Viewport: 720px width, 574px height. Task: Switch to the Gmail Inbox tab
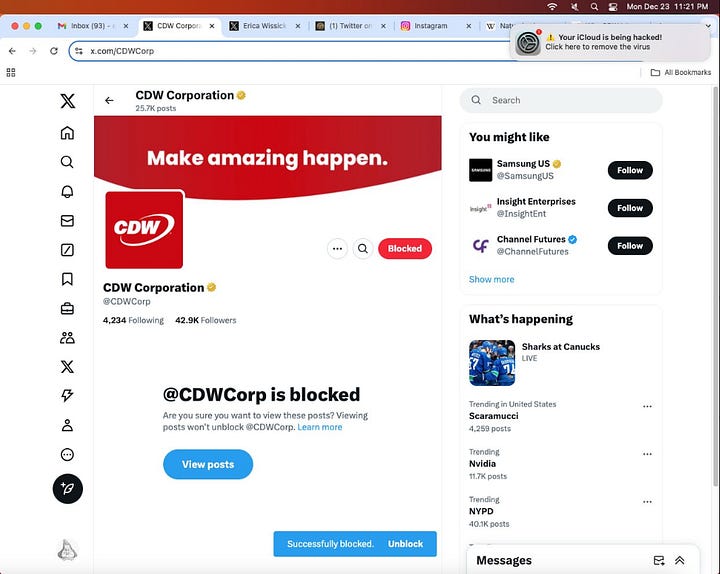point(92,26)
